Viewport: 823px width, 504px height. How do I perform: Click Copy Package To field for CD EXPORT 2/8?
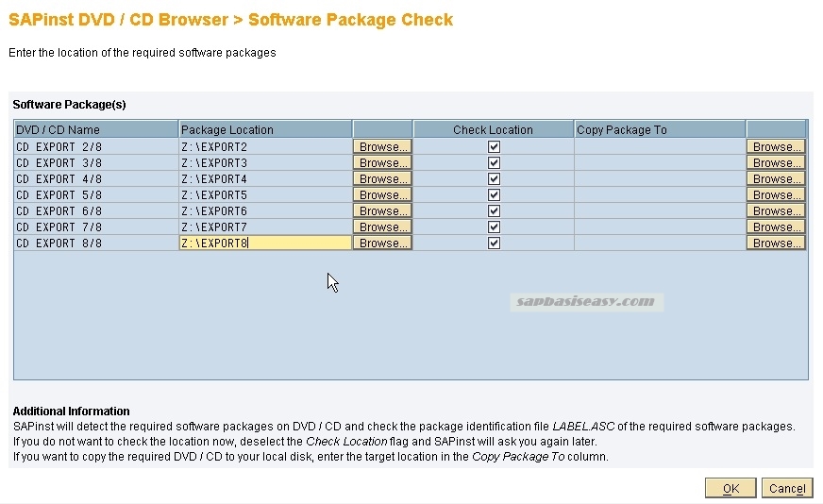660,146
